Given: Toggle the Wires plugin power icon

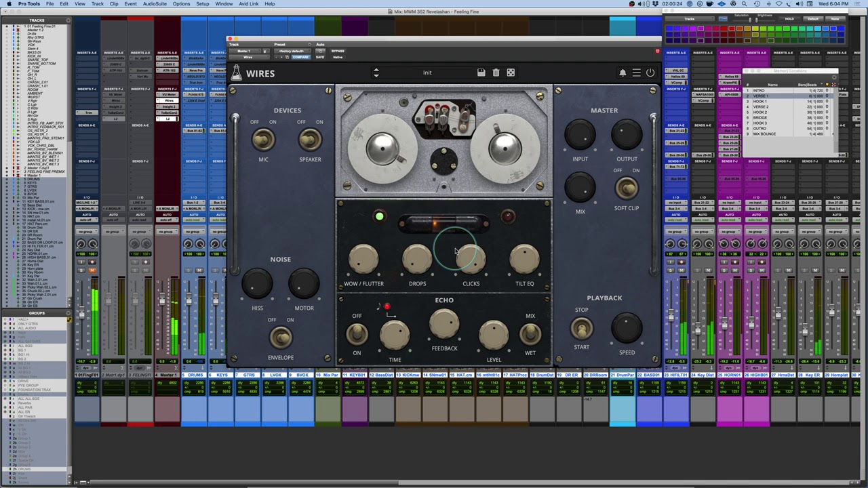Looking at the screenshot, I should (650, 73).
